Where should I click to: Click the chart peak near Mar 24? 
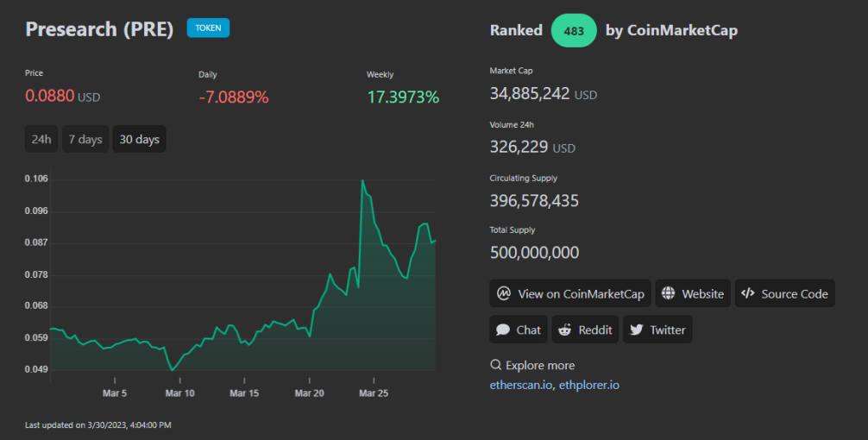362,181
